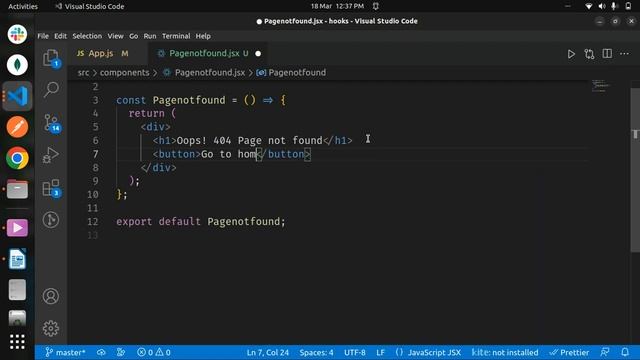
Task: Click 'const Pagenotfound' declaration text
Action: pos(171,100)
